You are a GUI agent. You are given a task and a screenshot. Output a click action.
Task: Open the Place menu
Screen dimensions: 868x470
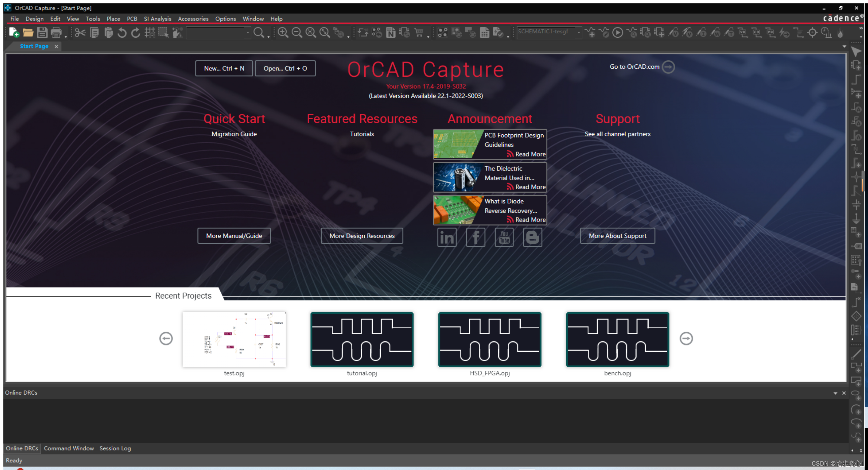(113, 19)
